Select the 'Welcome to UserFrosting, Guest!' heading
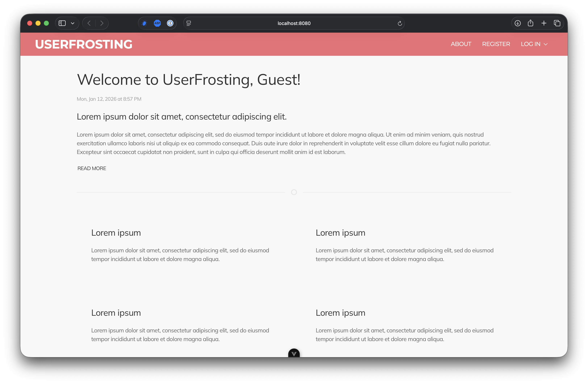 189,80
